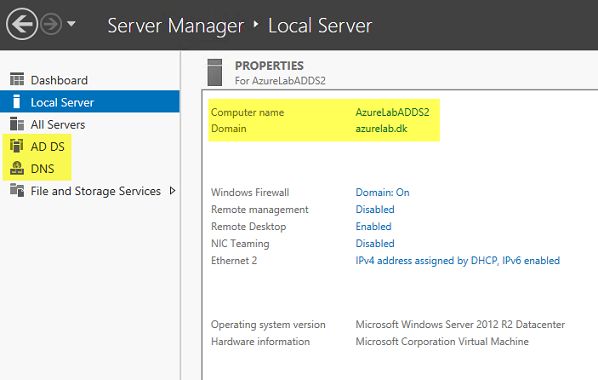The height and width of the screenshot is (380, 598).
Task: Click the NIC Teaming label
Action: click(x=240, y=244)
